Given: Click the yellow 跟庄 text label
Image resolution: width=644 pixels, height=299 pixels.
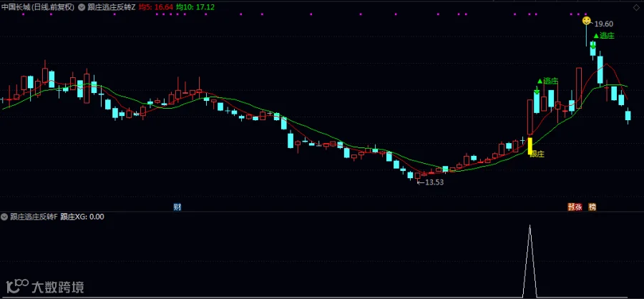Looking at the screenshot, I should (537, 154).
